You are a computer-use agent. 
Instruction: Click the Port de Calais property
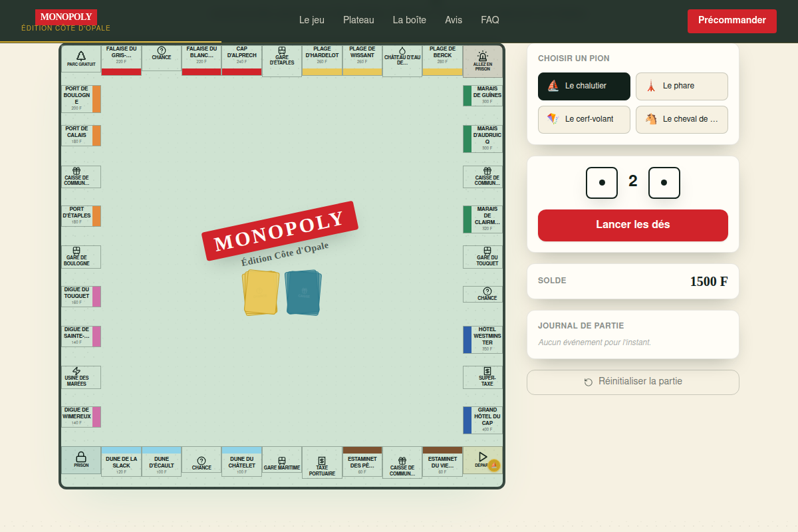pos(81,136)
